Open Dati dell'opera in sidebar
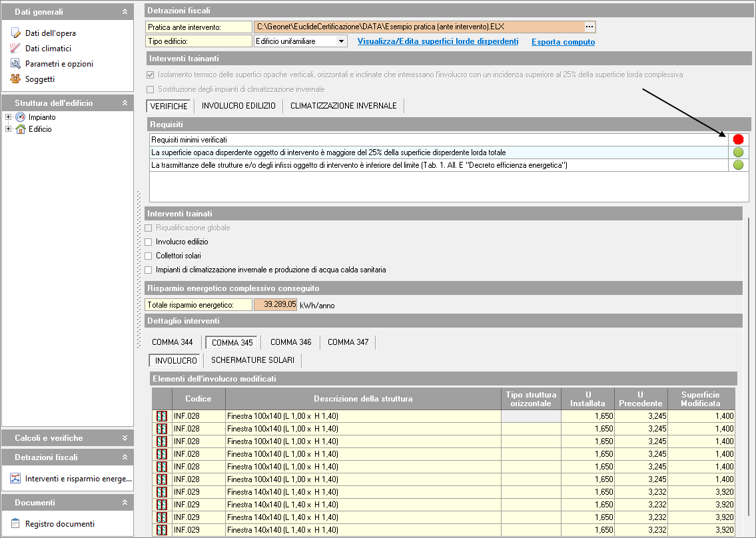Screen dimensions: 756x538 (50, 33)
